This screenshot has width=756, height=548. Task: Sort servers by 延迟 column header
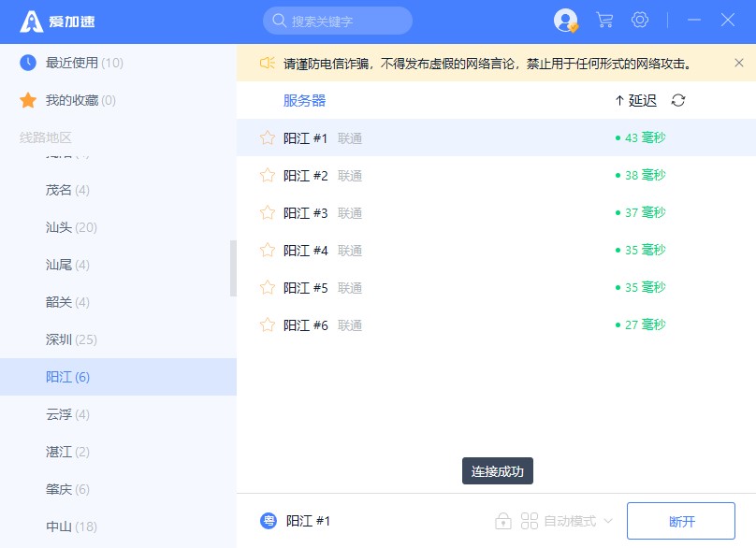(x=636, y=101)
